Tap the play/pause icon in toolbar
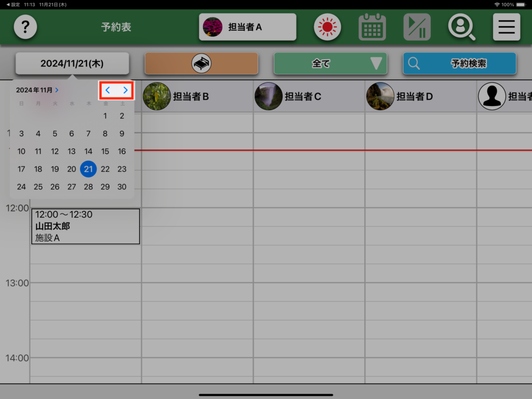Image resolution: width=532 pixels, height=399 pixels. (417, 27)
